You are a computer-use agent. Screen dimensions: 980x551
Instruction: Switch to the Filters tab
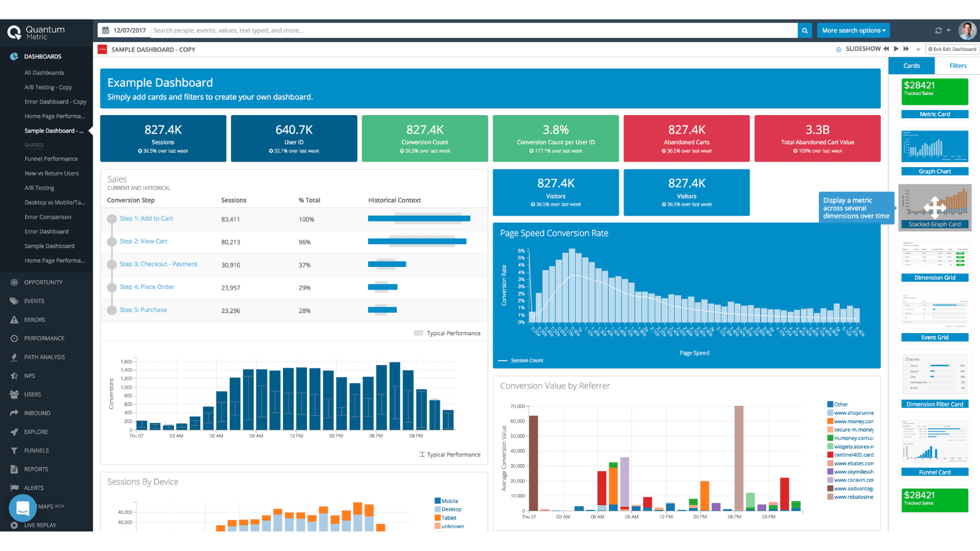[x=958, y=66]
